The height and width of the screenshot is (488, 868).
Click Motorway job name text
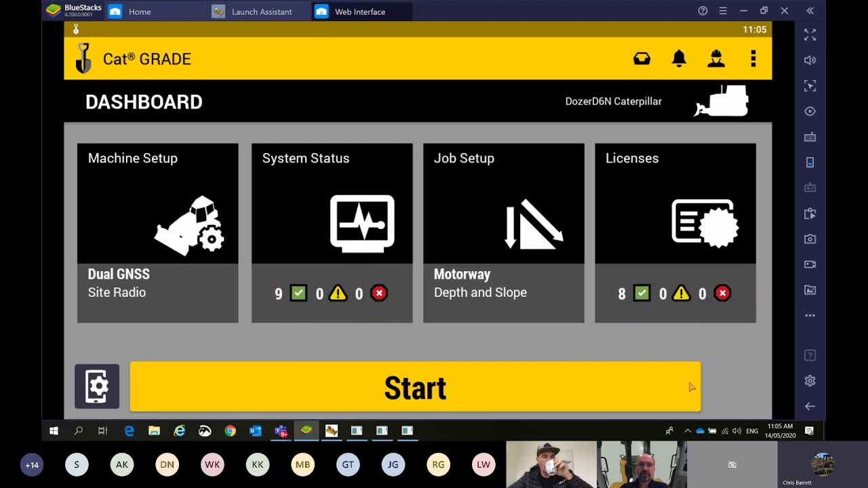462,274
